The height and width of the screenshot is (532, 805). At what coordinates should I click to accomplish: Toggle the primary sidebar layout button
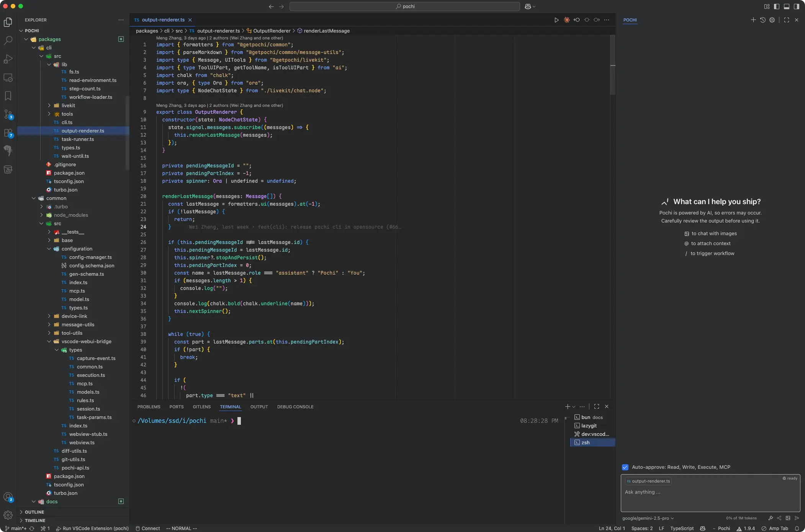point(776,7)
